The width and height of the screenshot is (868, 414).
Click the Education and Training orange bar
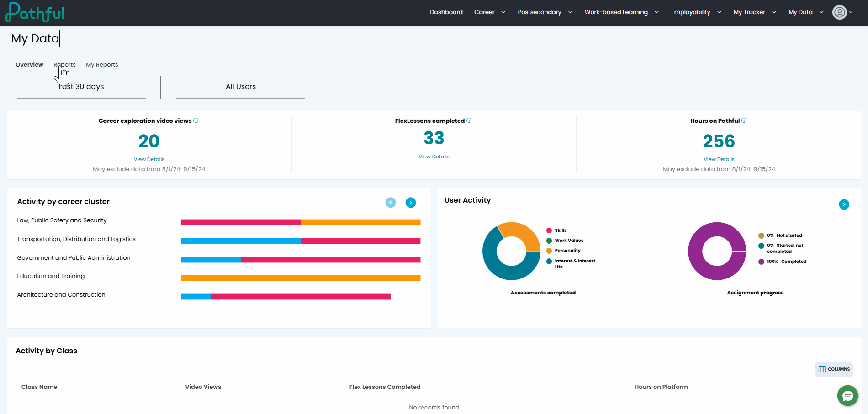pos(301,278)
